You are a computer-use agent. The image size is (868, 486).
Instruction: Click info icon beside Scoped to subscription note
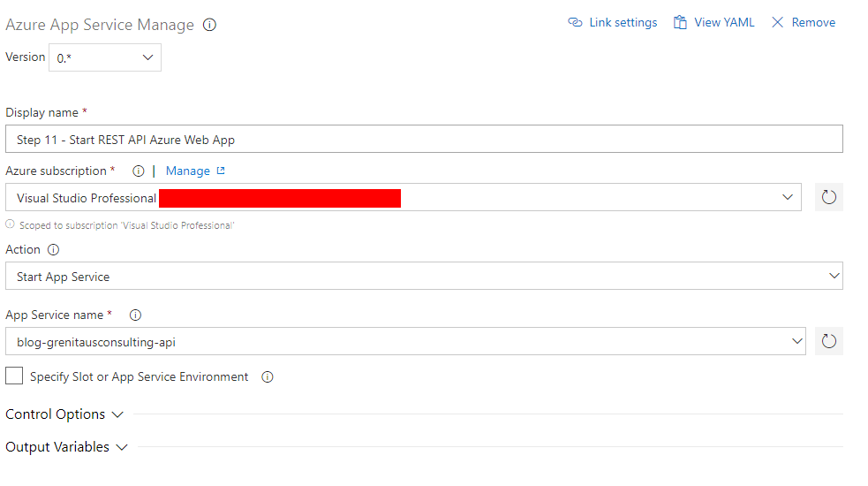(10, 224)
